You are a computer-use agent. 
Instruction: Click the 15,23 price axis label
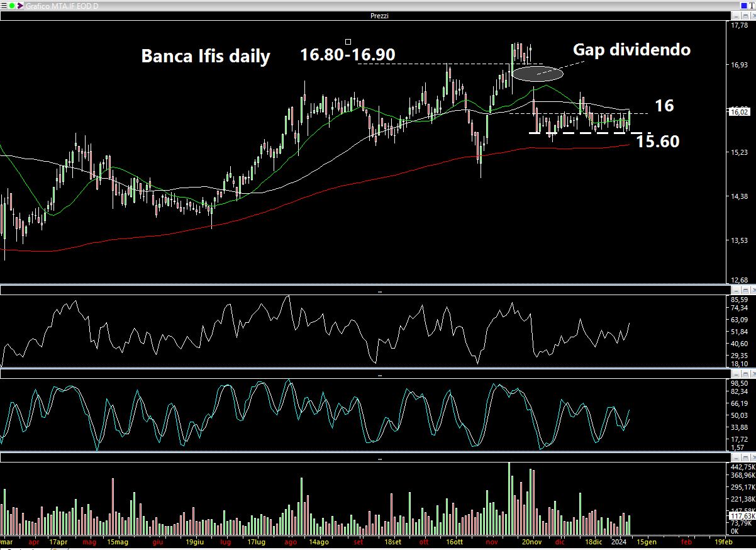click(740, 152)
